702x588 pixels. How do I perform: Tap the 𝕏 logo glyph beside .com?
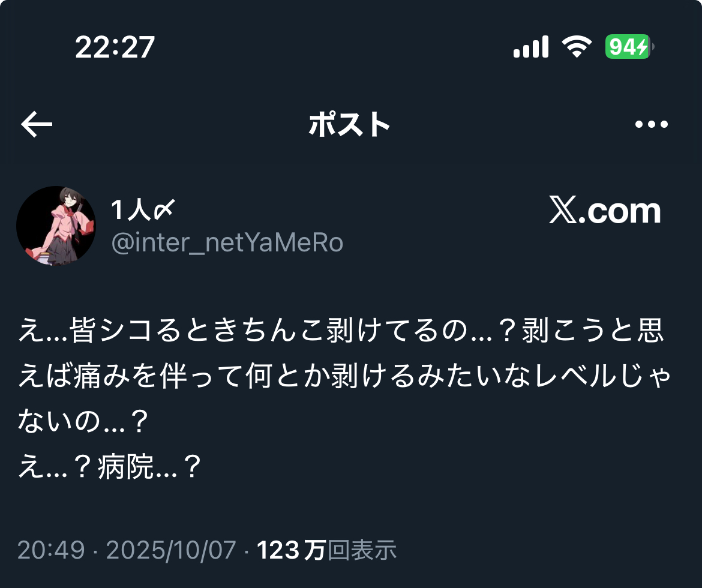[x=563, y=210]
